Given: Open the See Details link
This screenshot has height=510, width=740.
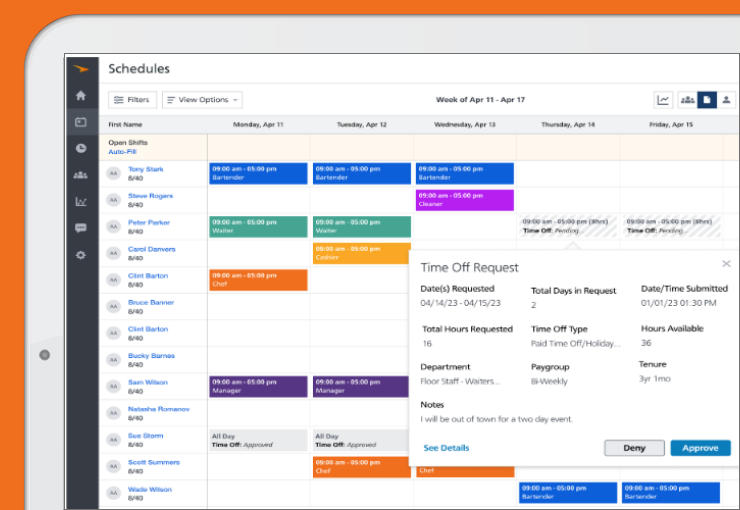Looking at the screenshot, I should point(446,448).
